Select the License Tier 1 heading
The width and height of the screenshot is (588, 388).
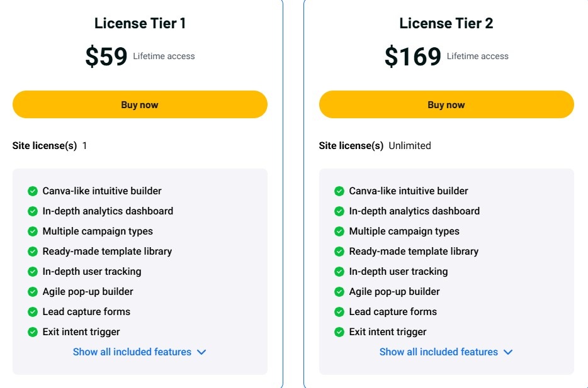(140, 23)
